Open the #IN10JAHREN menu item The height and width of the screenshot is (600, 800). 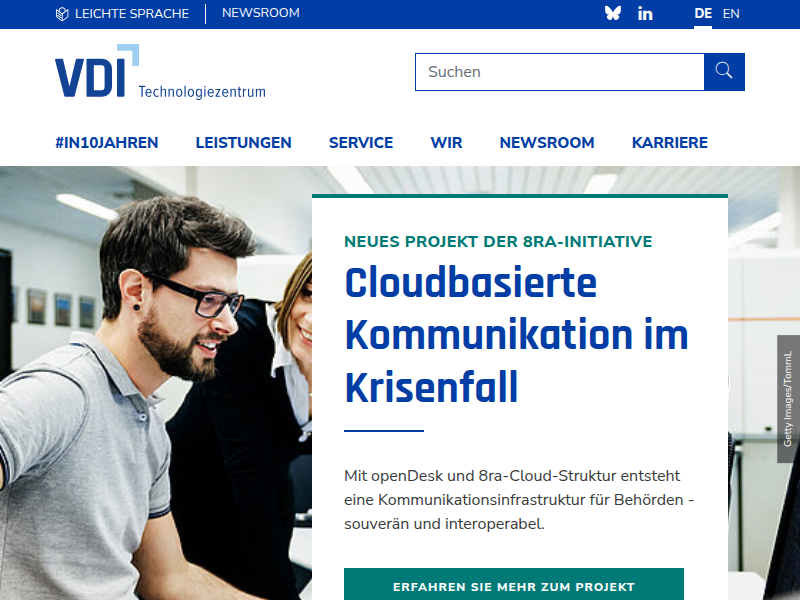[x=107, y=143]
